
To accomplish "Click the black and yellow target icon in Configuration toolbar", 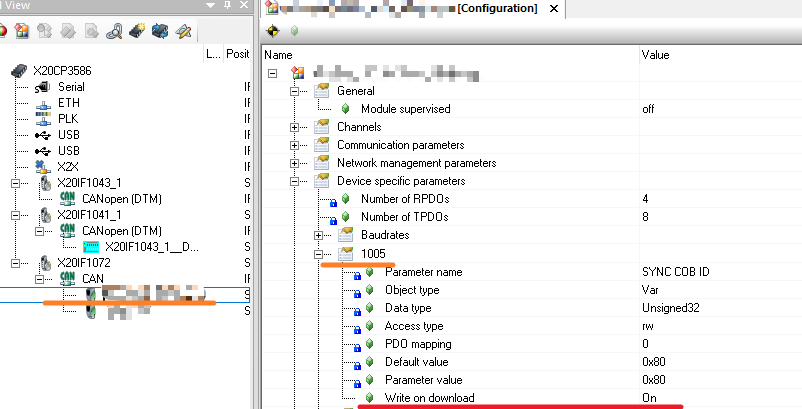I will point(273,31).
